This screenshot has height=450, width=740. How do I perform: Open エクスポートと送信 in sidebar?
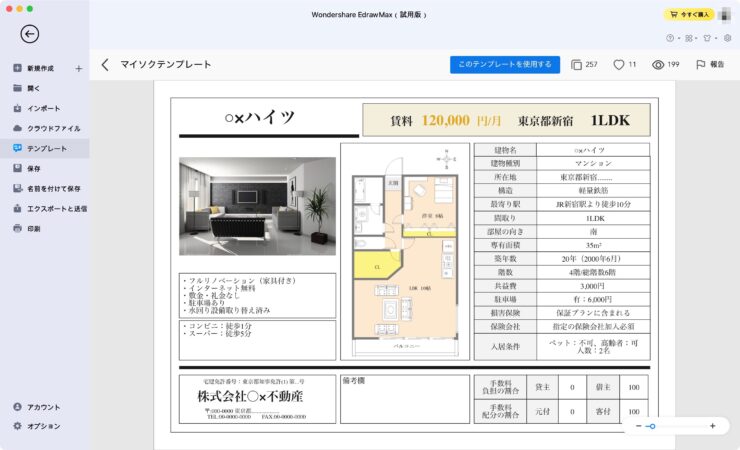point(56,208)
